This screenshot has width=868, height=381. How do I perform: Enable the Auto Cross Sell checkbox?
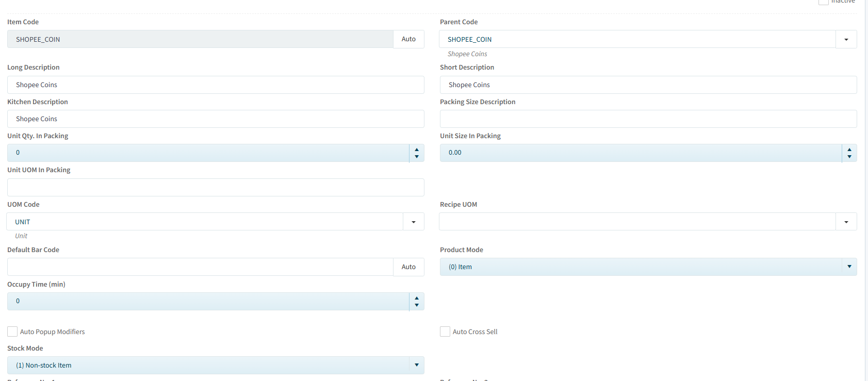click(x=445, y=332)
